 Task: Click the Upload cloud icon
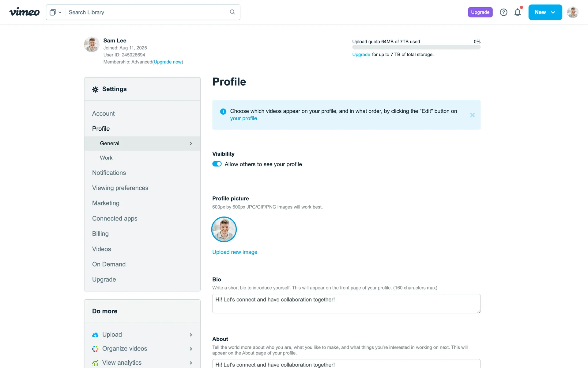coord(95,335)
